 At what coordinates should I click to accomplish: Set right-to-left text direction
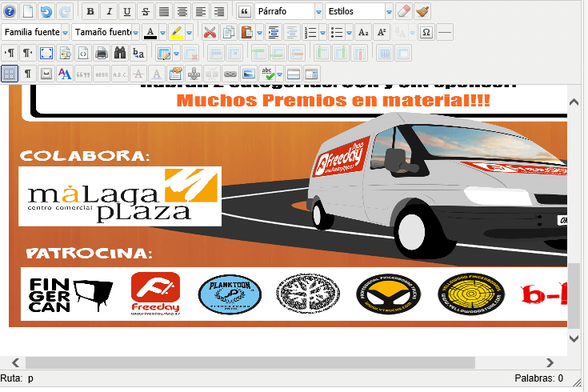pos(28,53)
